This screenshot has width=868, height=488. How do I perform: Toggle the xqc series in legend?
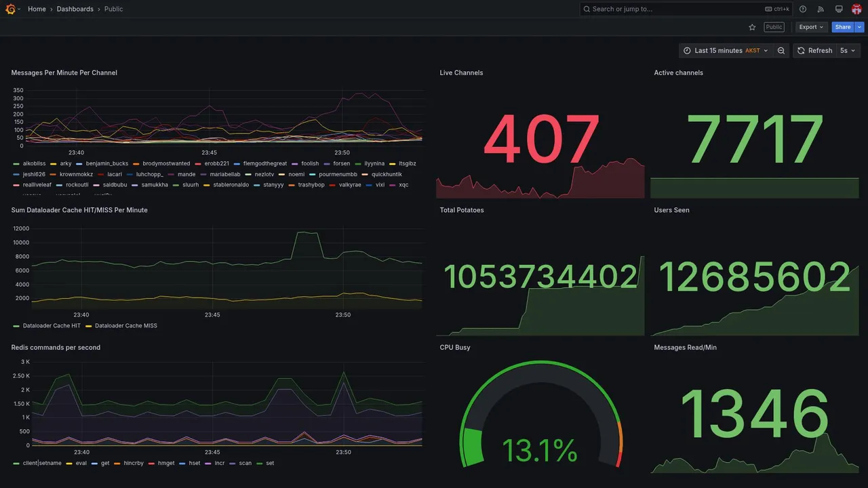(403, 184)
